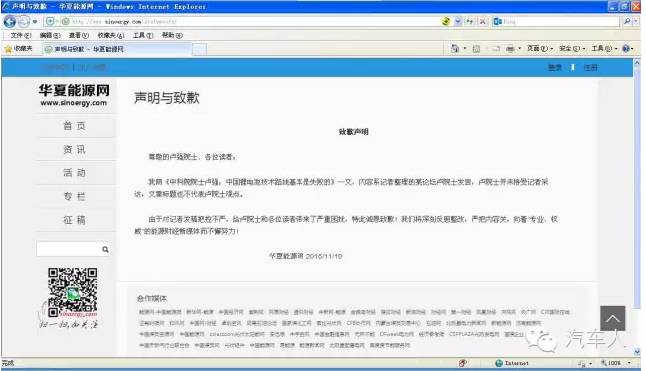
Task: Open the 工具(T) menu in menu bar
Action: pyautogui.click(x=143, y=35)
